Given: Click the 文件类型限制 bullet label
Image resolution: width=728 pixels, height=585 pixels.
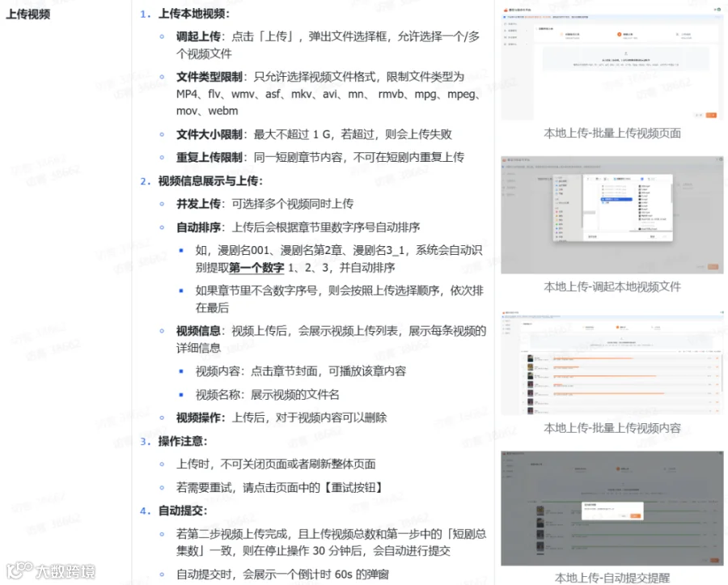Looking at the screenshot, I should click(209, 77).
